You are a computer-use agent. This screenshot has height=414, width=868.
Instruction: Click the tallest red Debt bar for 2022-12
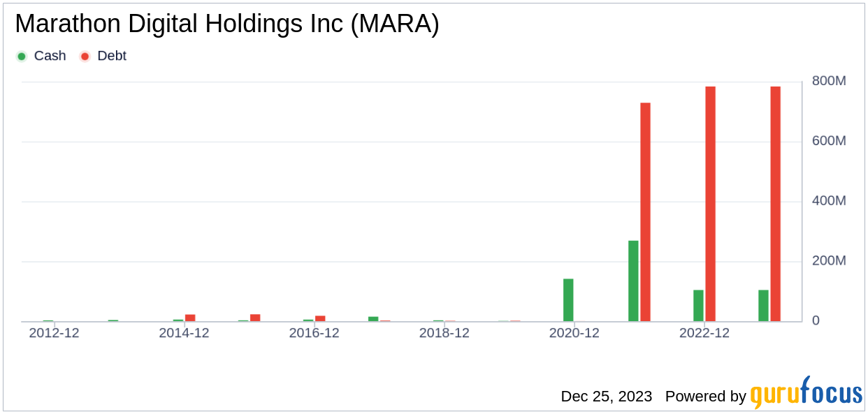710,204
